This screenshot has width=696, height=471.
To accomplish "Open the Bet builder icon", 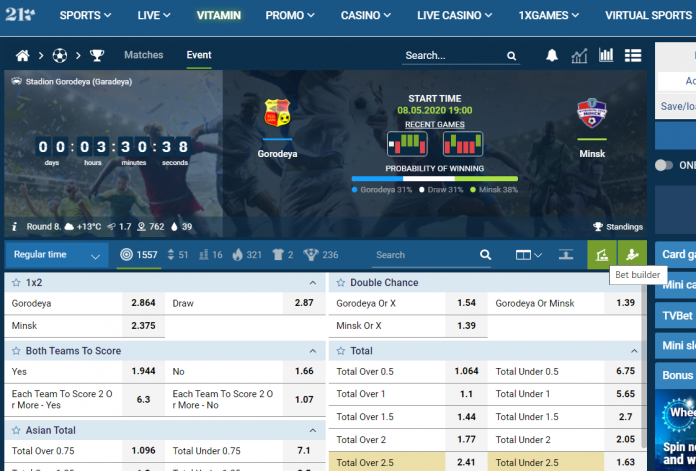I will coord(632,255).
